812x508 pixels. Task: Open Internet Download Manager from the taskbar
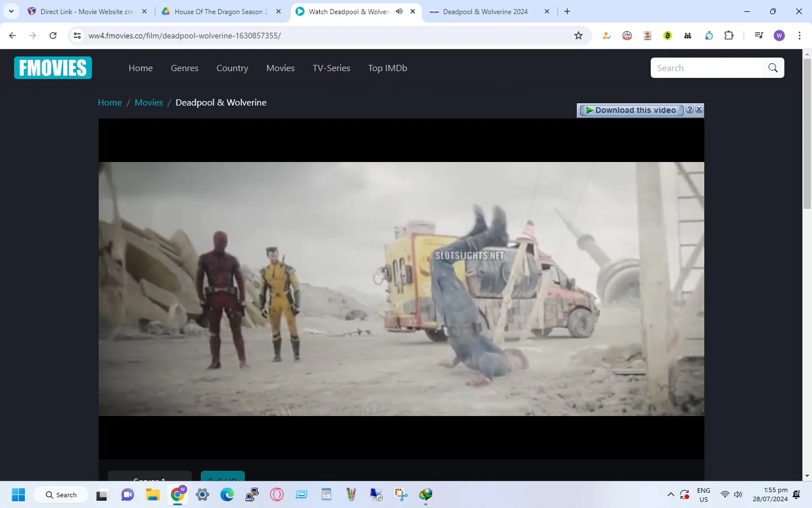426,495
